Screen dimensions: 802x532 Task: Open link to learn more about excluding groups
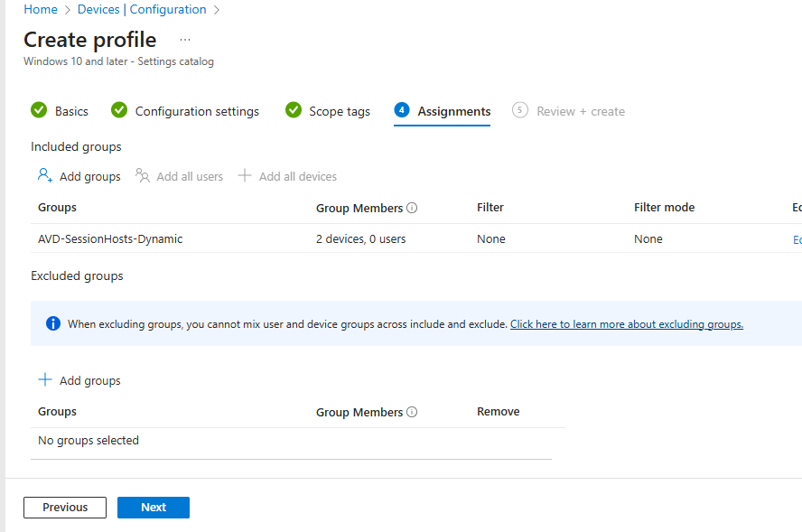point(626,323)
